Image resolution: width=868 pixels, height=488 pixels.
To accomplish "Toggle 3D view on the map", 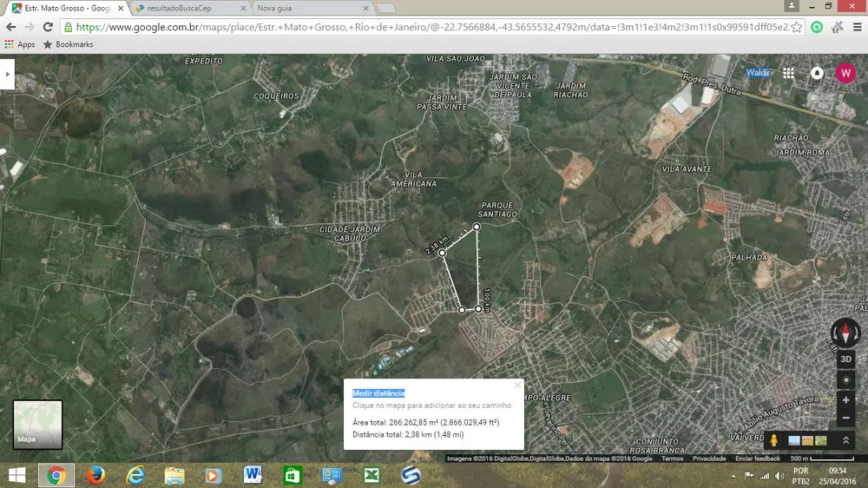I will coord(845,359).
